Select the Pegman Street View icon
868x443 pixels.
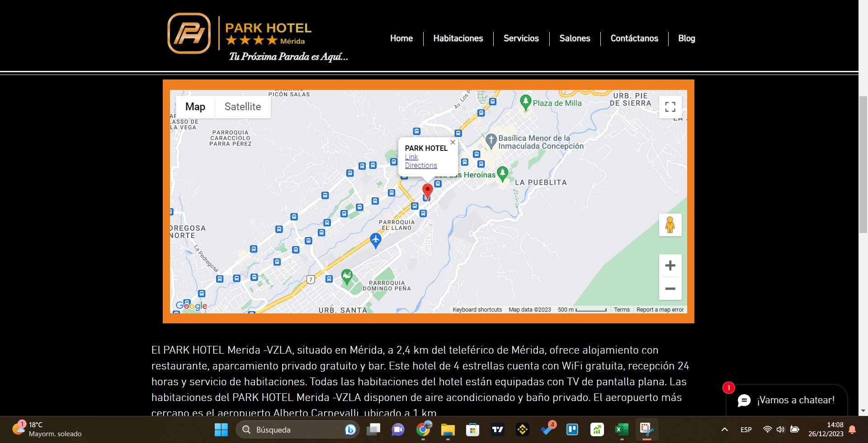coord(670,224)
